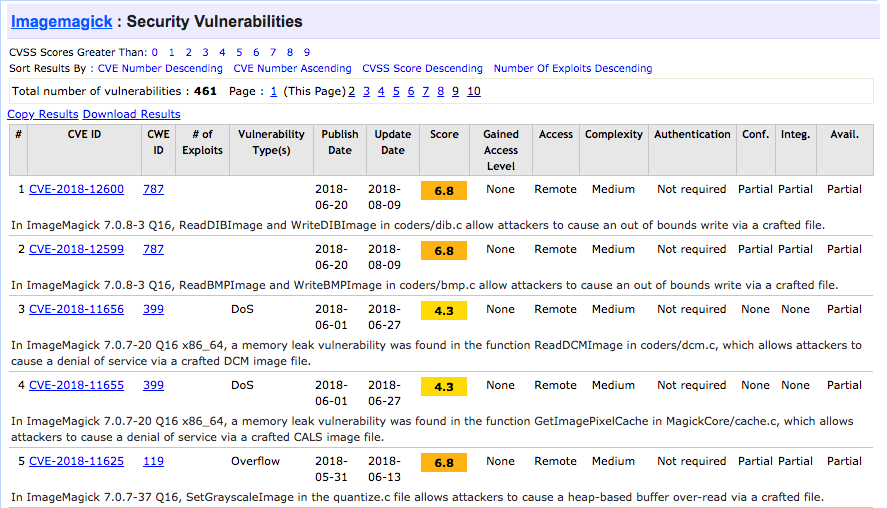The image size is (887, 508).
Task: Open CVE-2018-11625 details
Action: pos(76,461)
